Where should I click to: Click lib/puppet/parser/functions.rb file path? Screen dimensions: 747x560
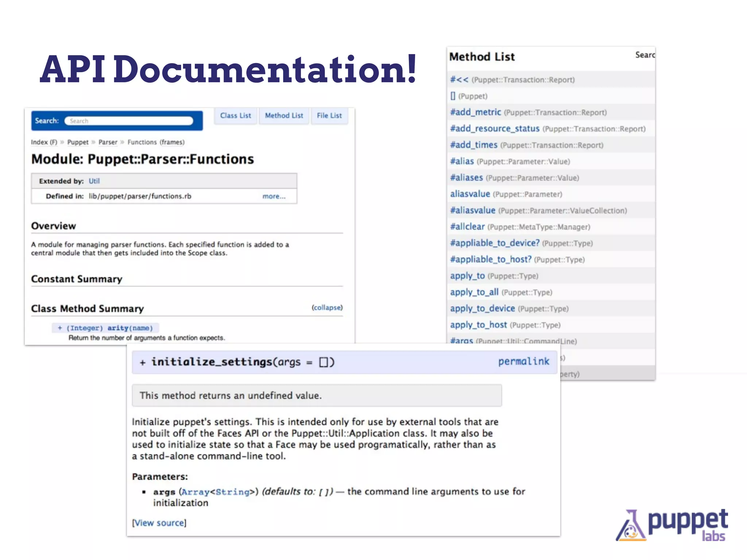click(140, 196)
